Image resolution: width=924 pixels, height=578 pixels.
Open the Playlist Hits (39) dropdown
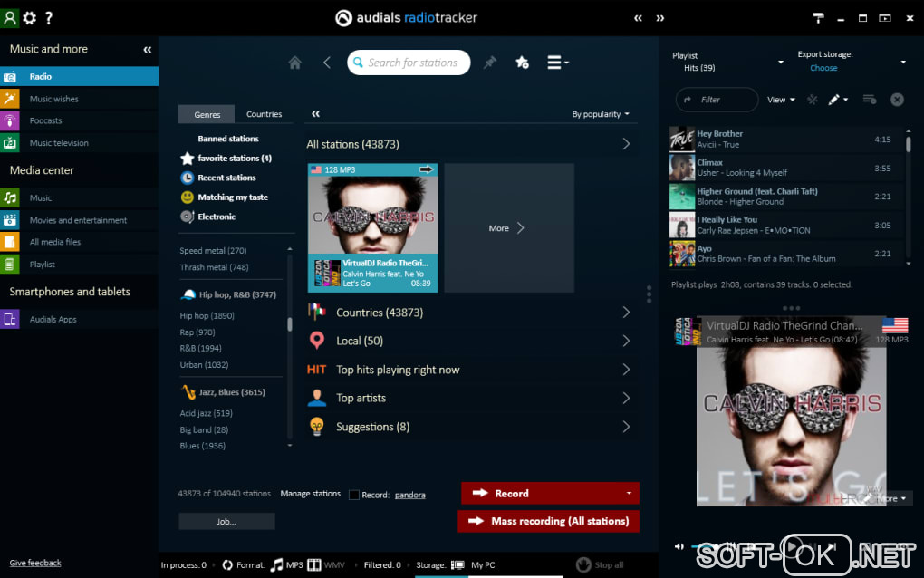point(781,62)
